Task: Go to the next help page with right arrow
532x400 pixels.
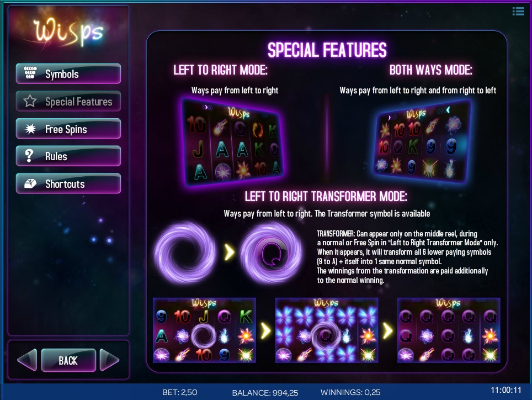Action: pos(109,360)
